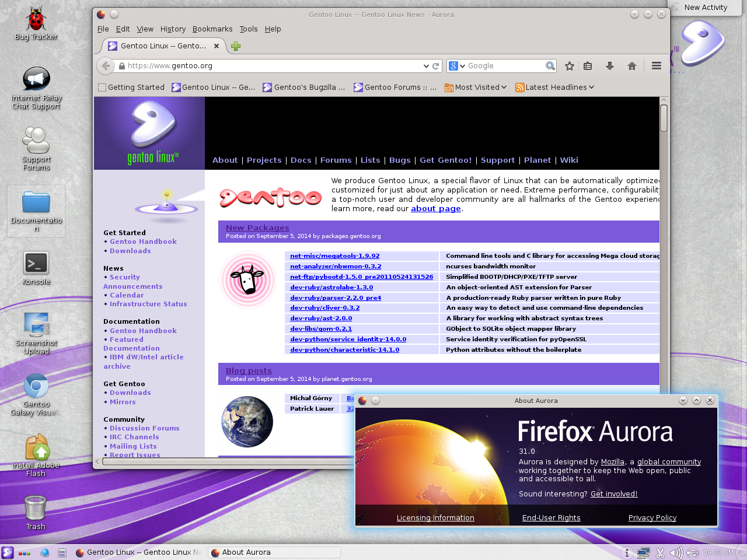Switch to About Aurora taskbar entry
The image size is (747, 560).
tap(274, 552)
